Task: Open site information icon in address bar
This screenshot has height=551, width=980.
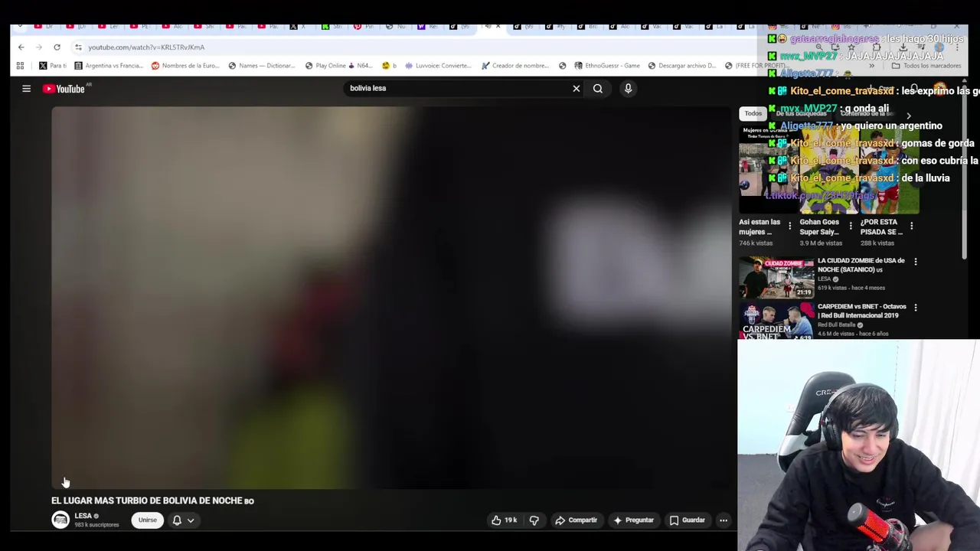Action: pyautogui.click(x=78, y=47)
